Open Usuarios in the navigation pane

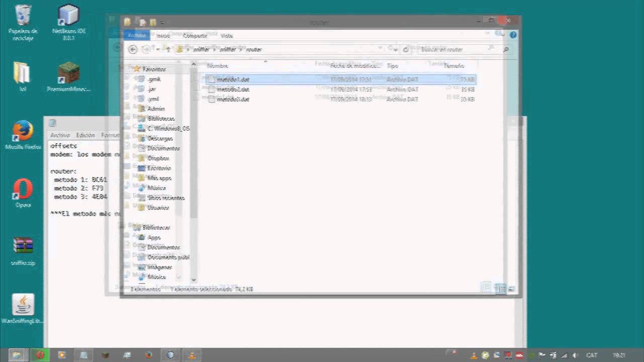tap(158, 208)
